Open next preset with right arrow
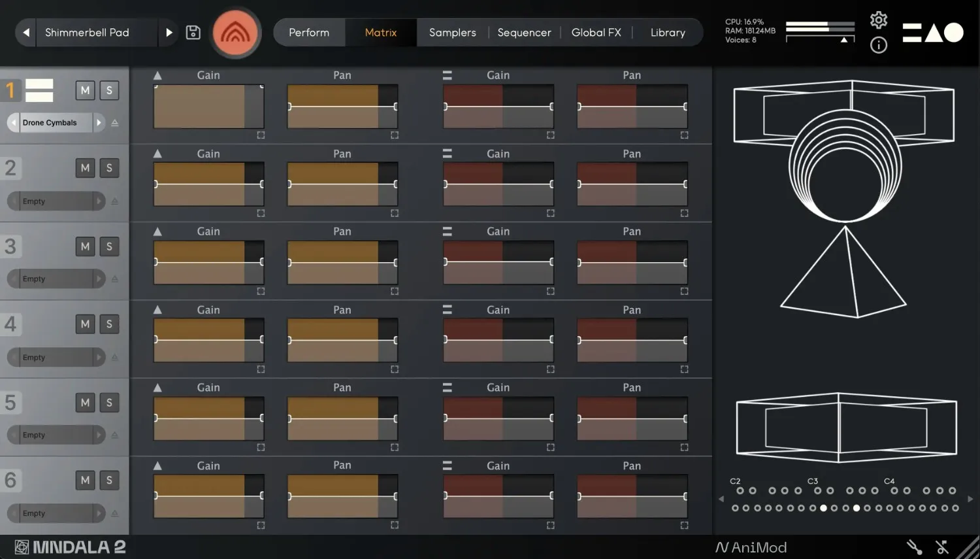This screenshot has height=559, width=980. point(169,32)
